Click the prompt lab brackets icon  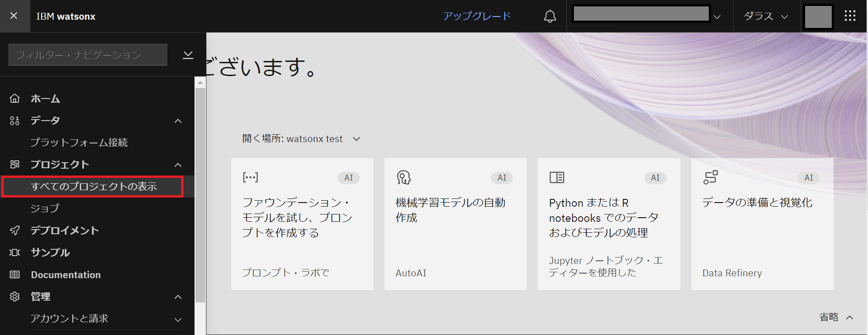(x=250, y=177)
